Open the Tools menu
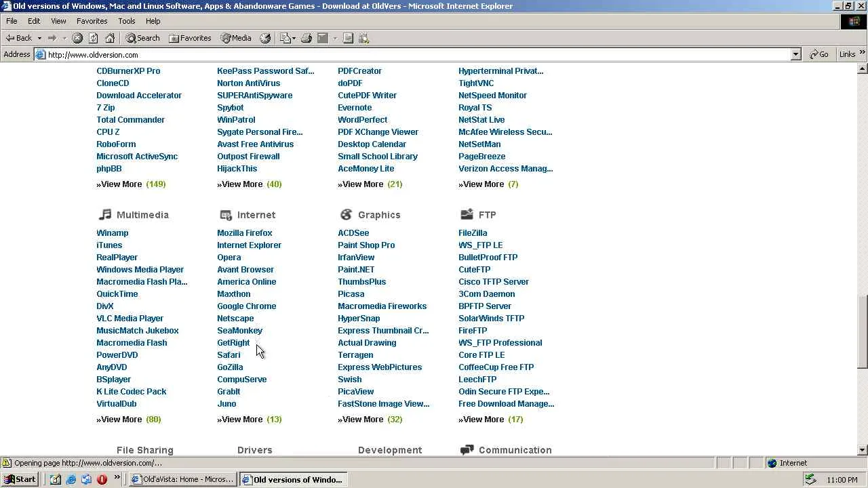Image resolution: width=868 pixels, height=488 pixels. (127, 21)
